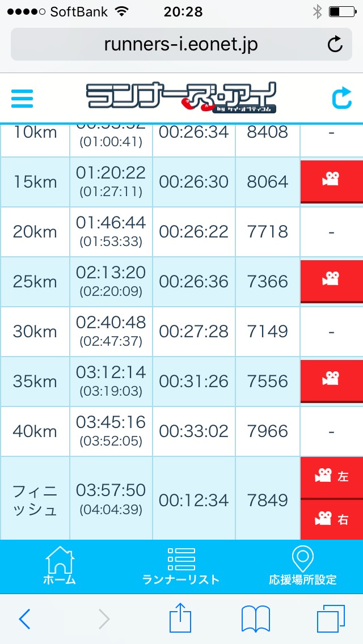This screenshot has width=363, height=644.
Task: Tap the Safari forward arrow
Action: 104,619
